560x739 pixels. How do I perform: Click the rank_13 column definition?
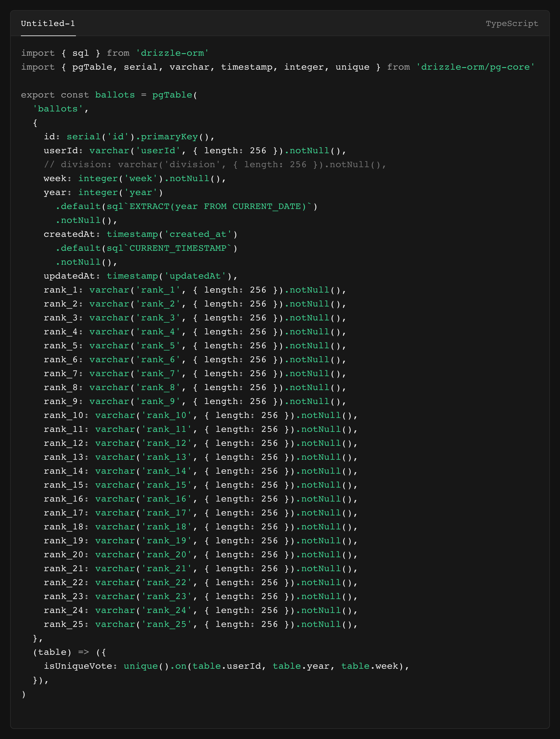coord(201,457)
